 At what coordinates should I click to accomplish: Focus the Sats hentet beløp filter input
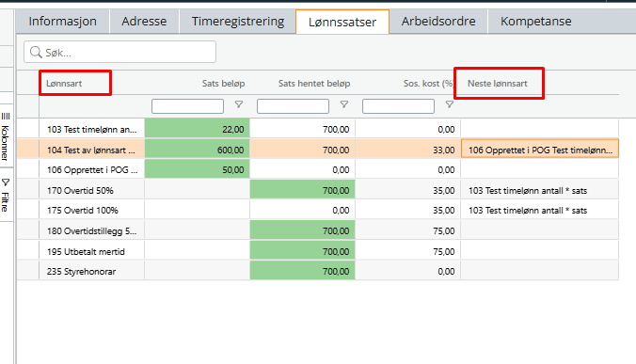[x=293, y=106]
